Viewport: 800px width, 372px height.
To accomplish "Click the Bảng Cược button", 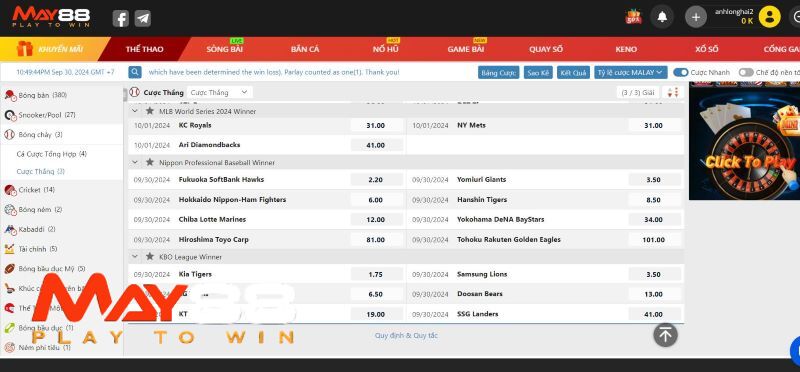I will click(x=498, y=72).
